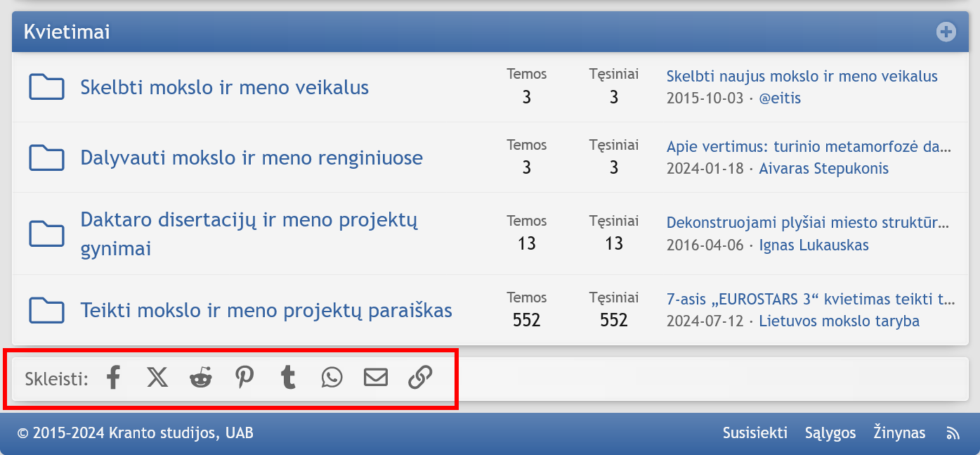Share the page on X (Twitter)
This screenshot has height=455, width=980.
(157, 378)
